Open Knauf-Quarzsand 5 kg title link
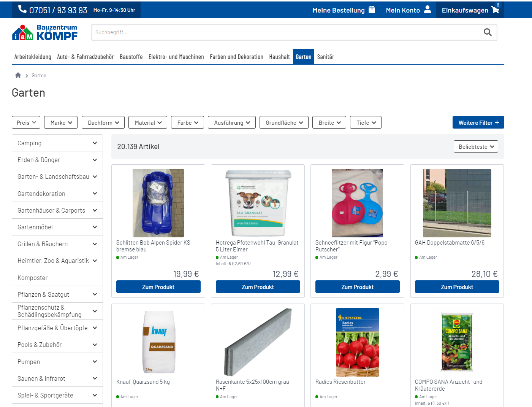This screenshot has width=532, height=407. coord(143,382)
